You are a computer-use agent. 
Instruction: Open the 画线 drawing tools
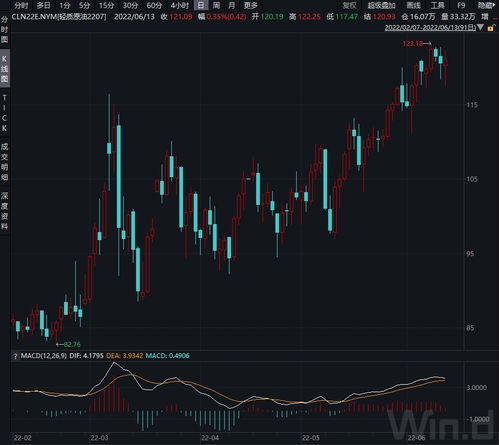[x=414, y=5]
